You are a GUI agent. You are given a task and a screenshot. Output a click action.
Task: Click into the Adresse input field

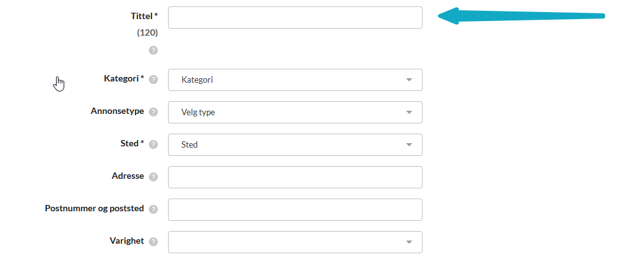(x=295, y=178)
